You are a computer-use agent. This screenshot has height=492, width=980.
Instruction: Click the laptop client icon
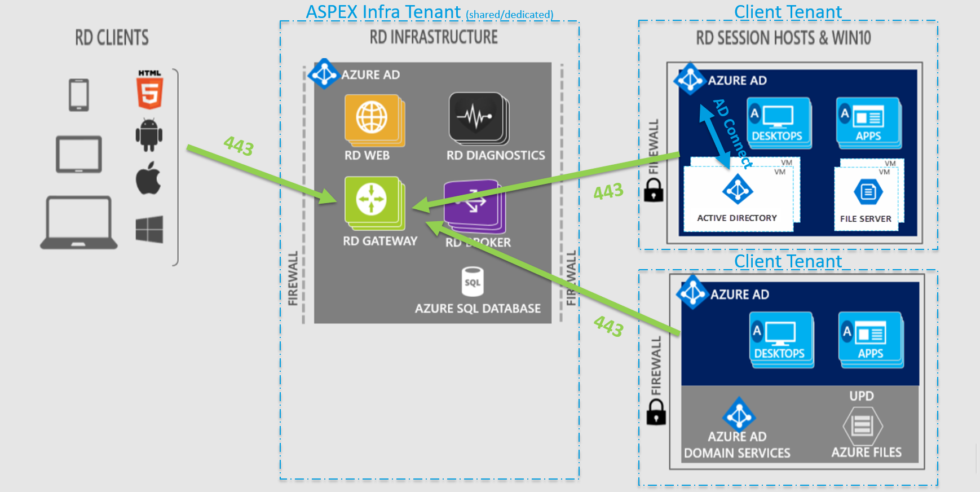pyautogui.click(x=79, y=222)
